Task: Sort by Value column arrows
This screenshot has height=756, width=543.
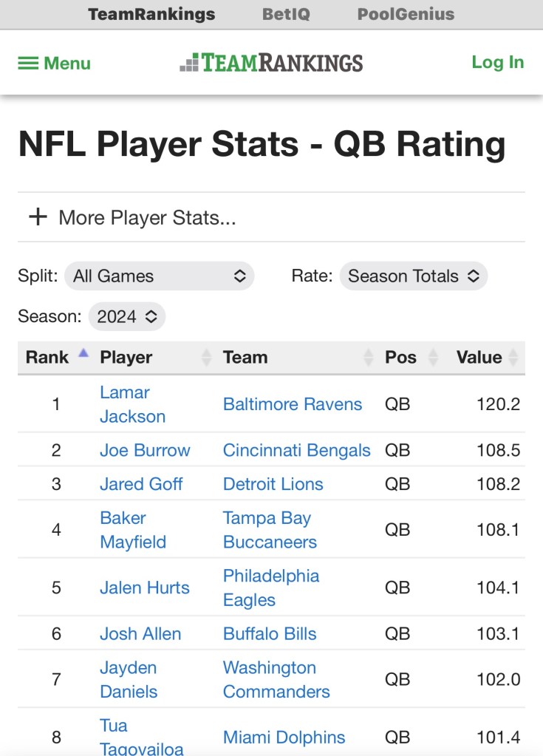Action: click(513, 358)
